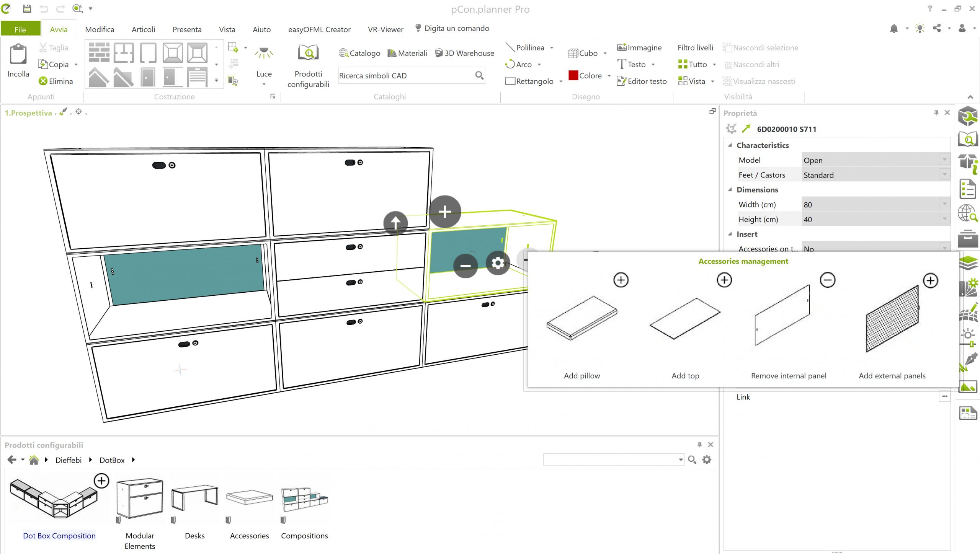Open the 1.Prospettiva view dropdown
Viewport: 980px width, 554px height.
(56, 114)
